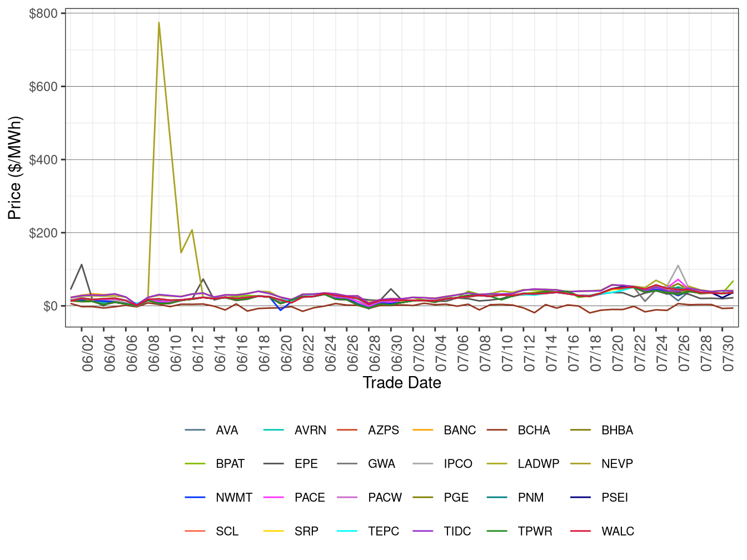Click the 06/02 x-axis date label
The image size is (747, 560).
point(88,353)
